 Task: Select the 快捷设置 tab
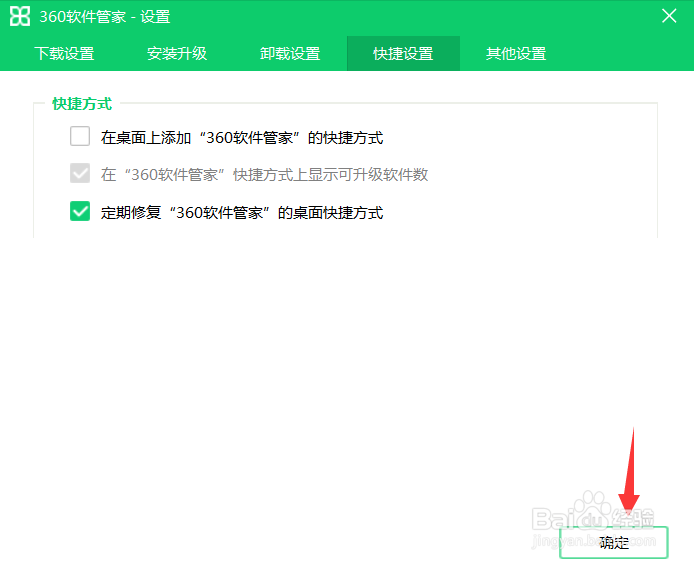point(403,54)
